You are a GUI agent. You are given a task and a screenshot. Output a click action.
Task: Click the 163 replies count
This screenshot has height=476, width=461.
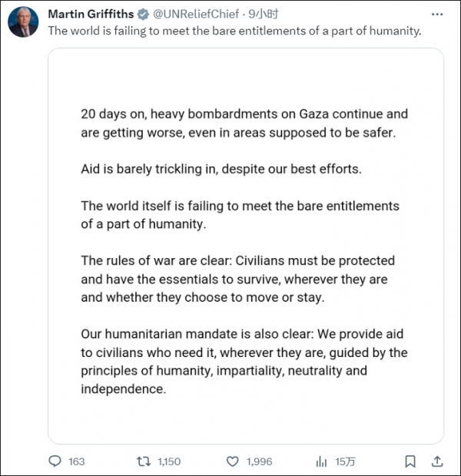click(x=76, y=461)
